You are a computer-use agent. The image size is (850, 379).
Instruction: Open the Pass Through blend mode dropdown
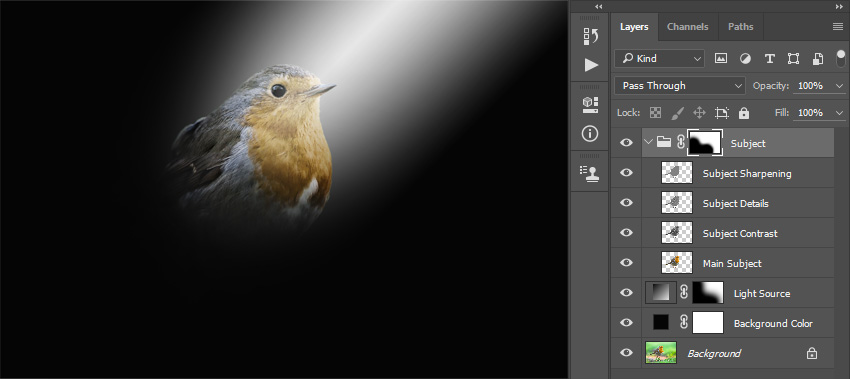tap(680, 86)
